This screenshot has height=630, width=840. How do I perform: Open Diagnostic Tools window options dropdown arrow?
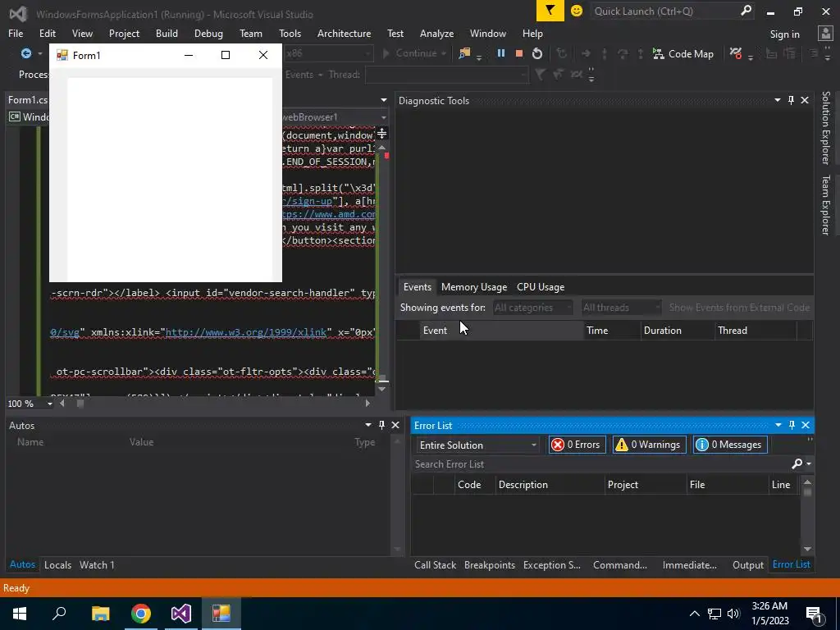778,100
